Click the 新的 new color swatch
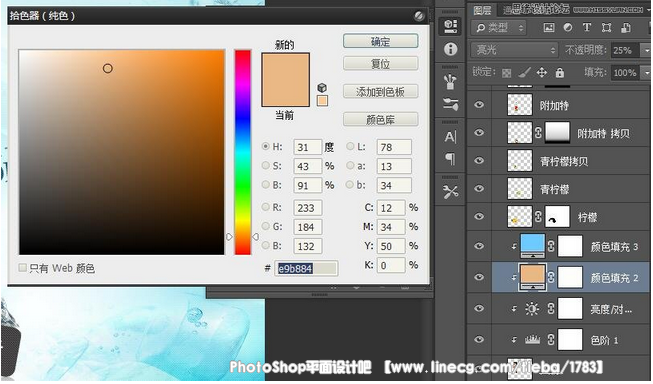 pyautogui.click(x=285, y=66)
